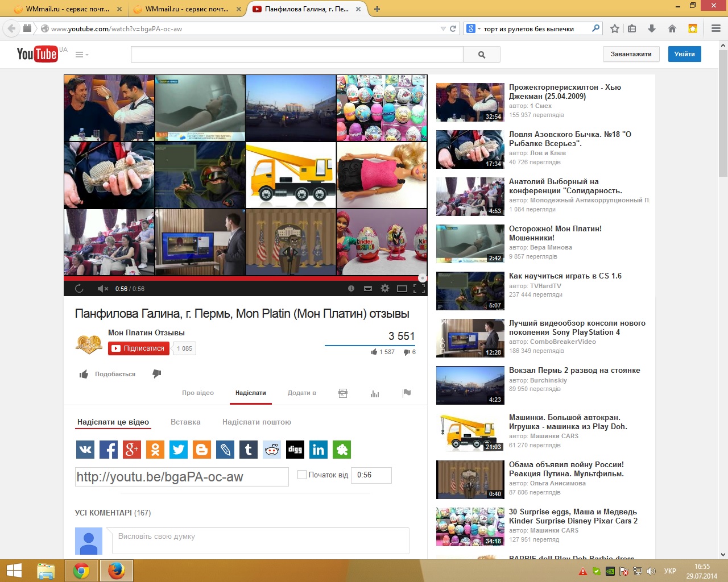Switch the player to theater mode
This screenshot has width=728, height=582.
click(x=402, y=289)
